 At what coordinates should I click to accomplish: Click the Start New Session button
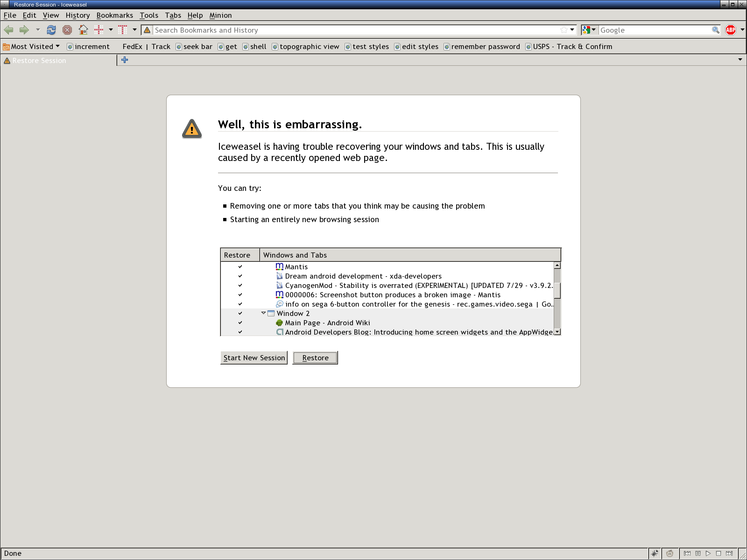click(x=254, y=358)
